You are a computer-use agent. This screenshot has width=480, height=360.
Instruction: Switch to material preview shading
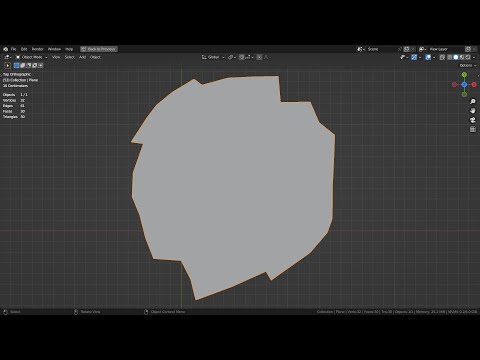pos(462,57)
